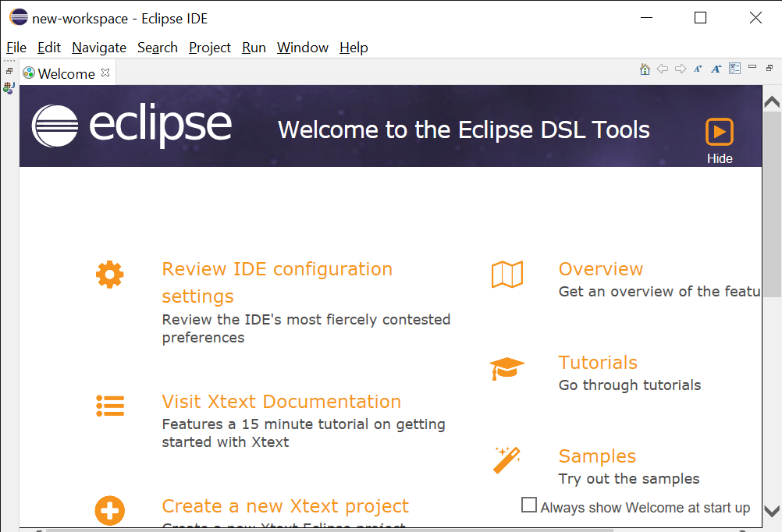Open the Tutorials link
This screenshot has height=532, width=782.
coord(598,363)
